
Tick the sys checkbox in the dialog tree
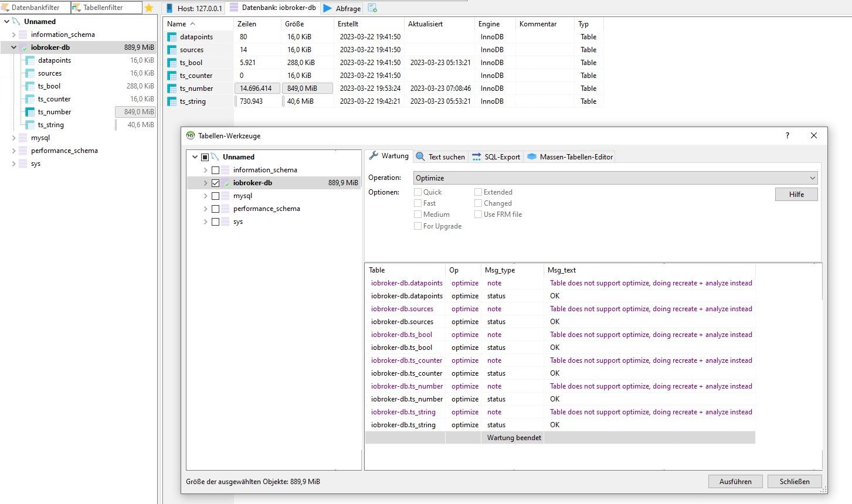coord(215,222)
